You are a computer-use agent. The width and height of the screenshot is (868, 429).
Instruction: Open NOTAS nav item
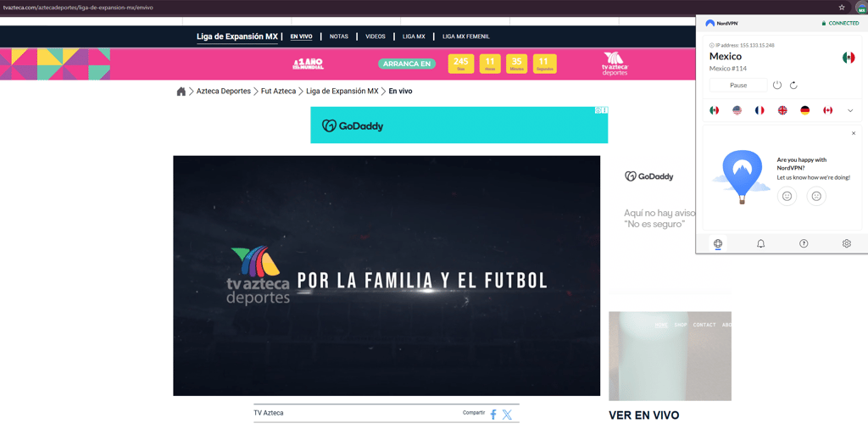click(339, 36)
